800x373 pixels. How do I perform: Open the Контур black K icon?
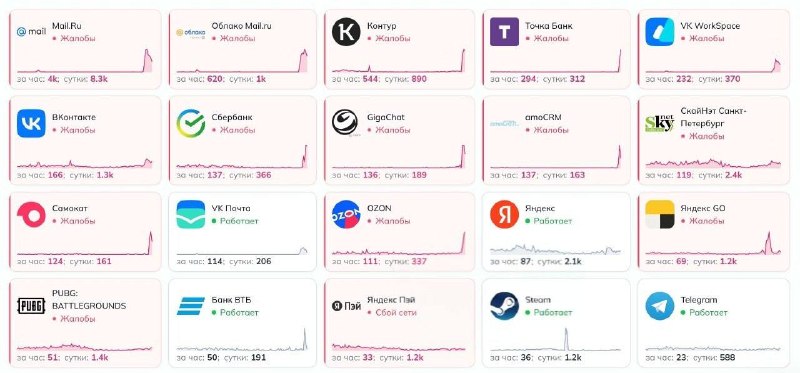click(x=346, y=32)
